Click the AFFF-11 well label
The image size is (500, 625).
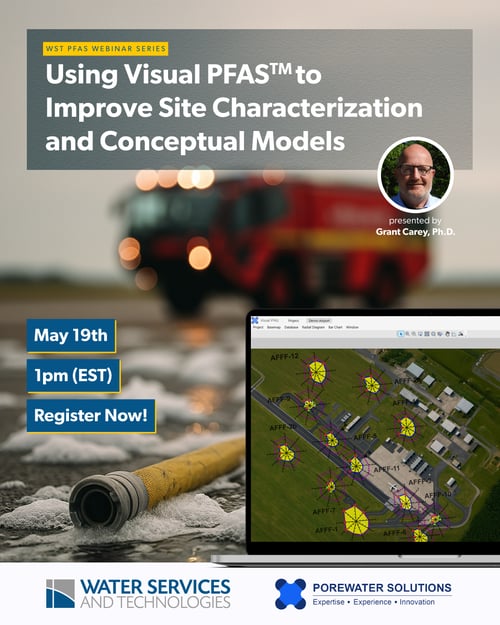(387, 469)
